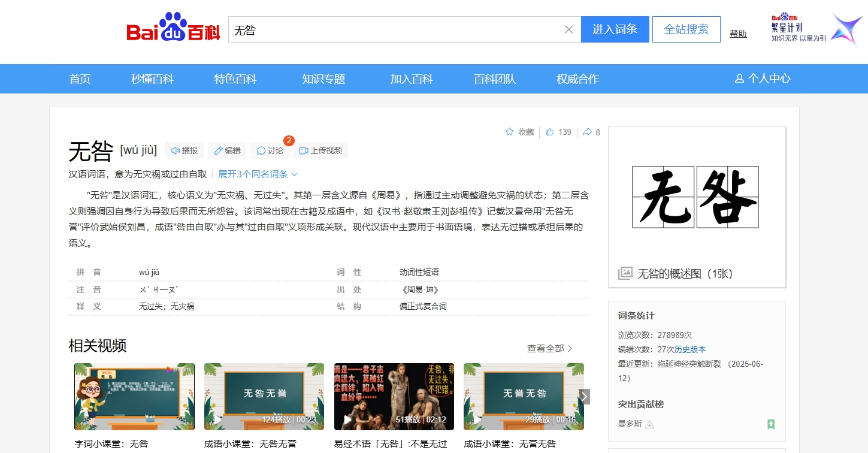The height and width of the screenshot is (453, 868).
Task: Open 个人中心 user menu
Action: [763, 78]
